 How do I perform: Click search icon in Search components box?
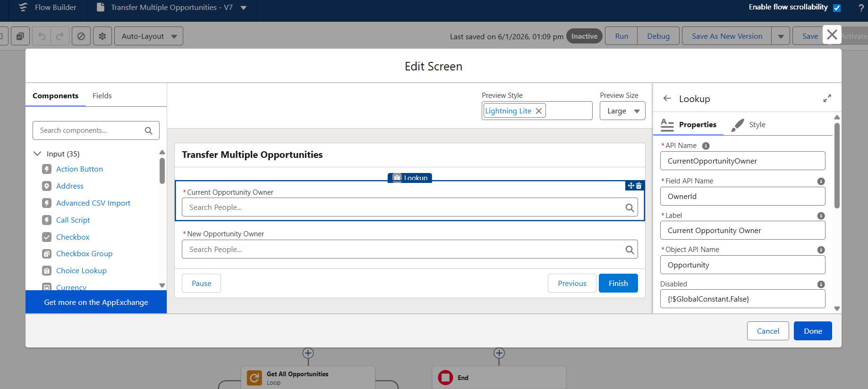pos(148,130)
